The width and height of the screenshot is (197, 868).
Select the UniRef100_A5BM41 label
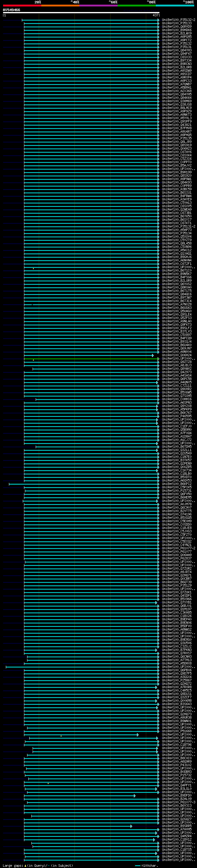(177, 88)
